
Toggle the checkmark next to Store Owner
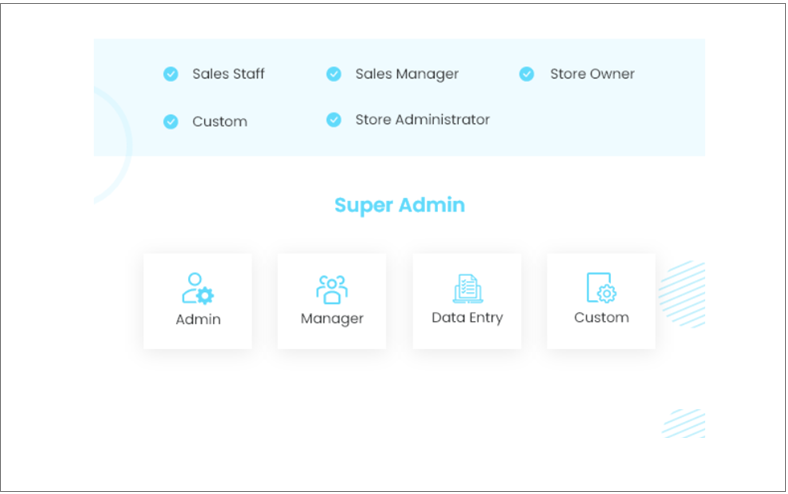coord(527,74)
